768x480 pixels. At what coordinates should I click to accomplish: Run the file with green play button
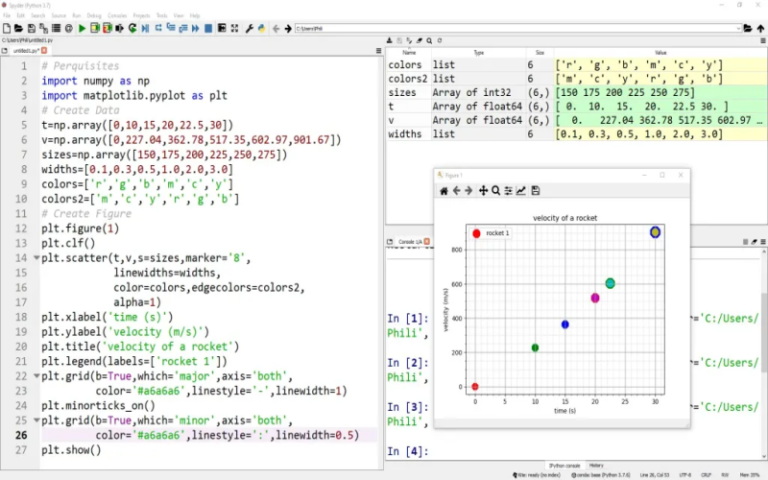point(82,28)
